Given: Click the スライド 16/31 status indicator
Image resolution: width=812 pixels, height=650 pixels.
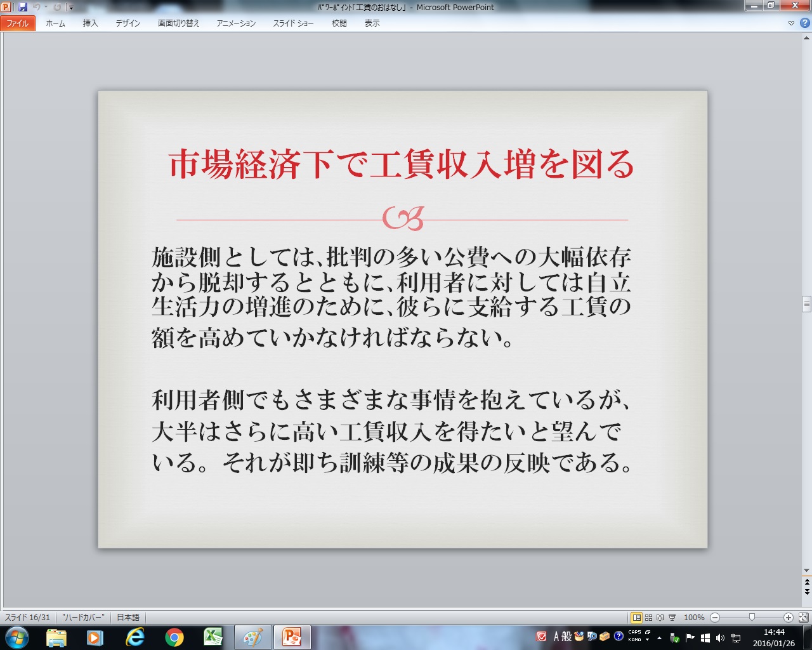Looking at the screenshot, I should coord(27,617).
